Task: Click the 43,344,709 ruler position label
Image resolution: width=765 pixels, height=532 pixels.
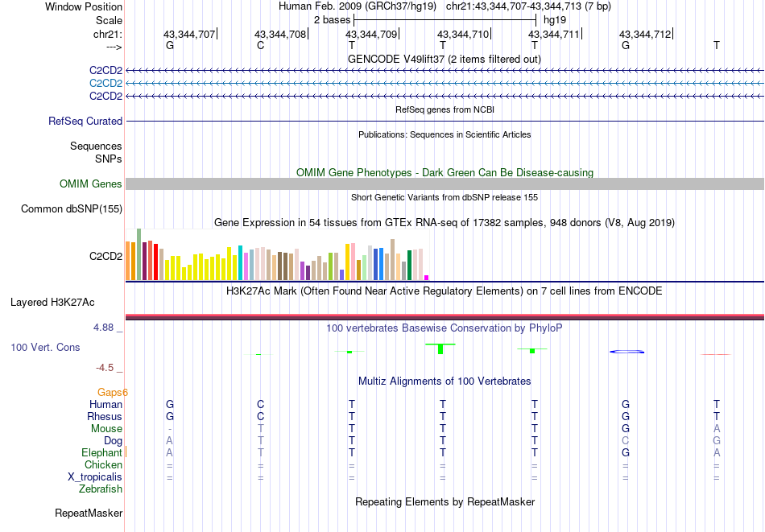Action: [371, 34]
